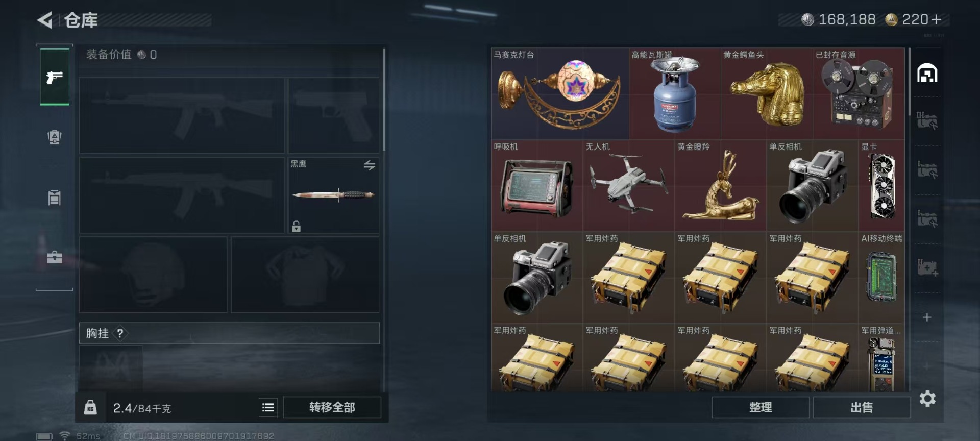Open warehouse settings gear icon

[x=927, y=399]
